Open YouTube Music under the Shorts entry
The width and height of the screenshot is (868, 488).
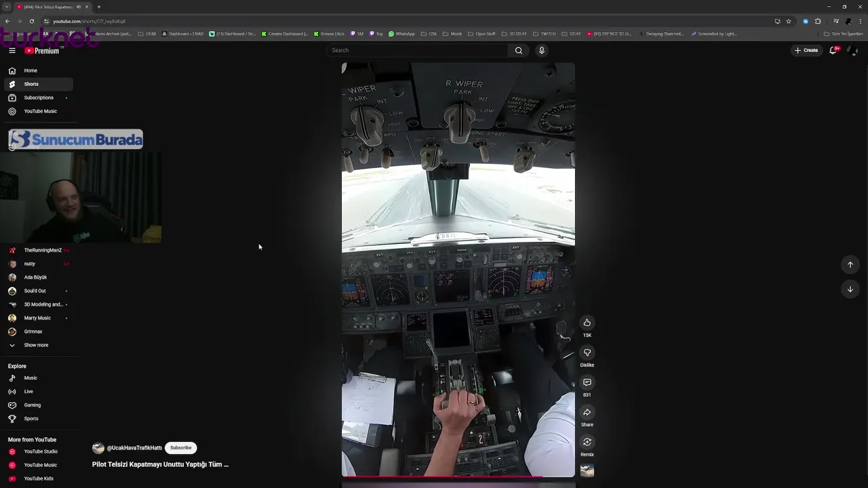[38, 111]
